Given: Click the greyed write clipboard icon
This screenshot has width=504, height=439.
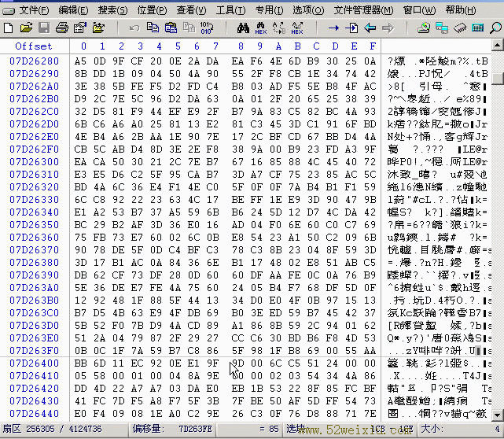Looking at the screenshot, I should coord(189,28).
